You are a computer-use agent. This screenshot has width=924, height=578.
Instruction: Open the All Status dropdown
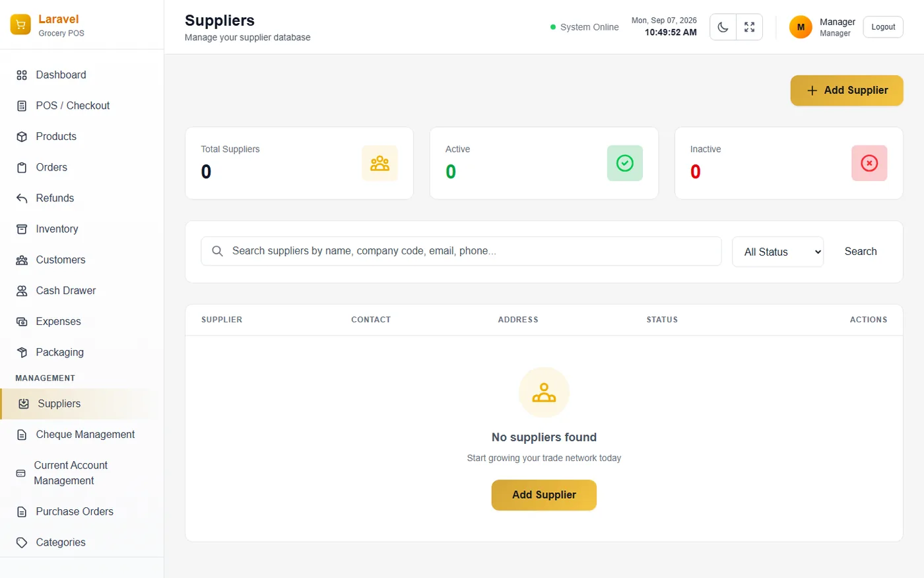tap(777, 252)
